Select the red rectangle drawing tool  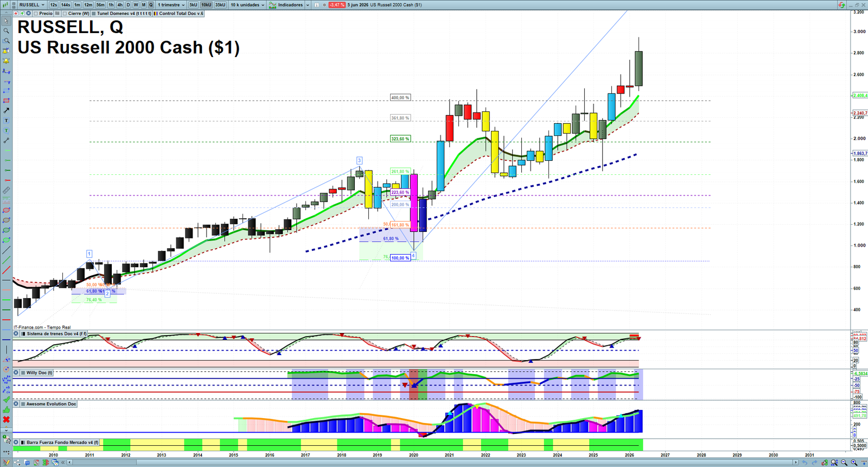(x=6, y=100)
